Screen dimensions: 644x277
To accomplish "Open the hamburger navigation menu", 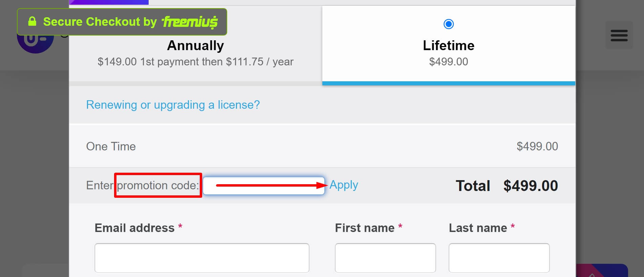I will click(619, 35).
